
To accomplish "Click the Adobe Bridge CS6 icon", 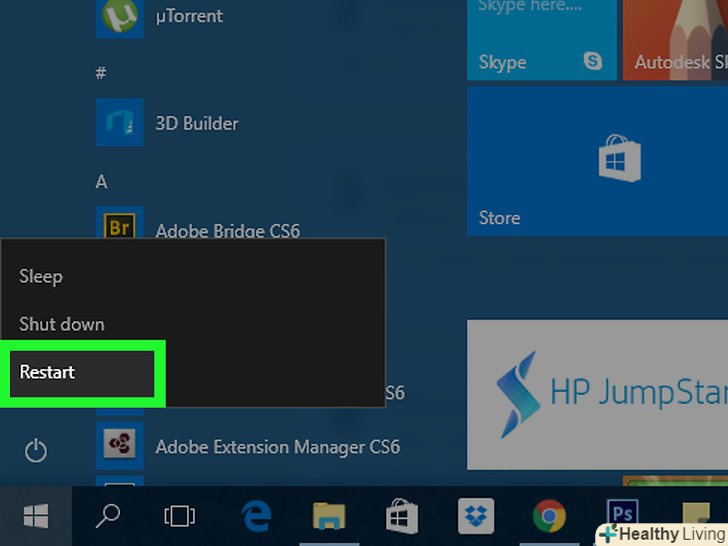I will [120, 223].
